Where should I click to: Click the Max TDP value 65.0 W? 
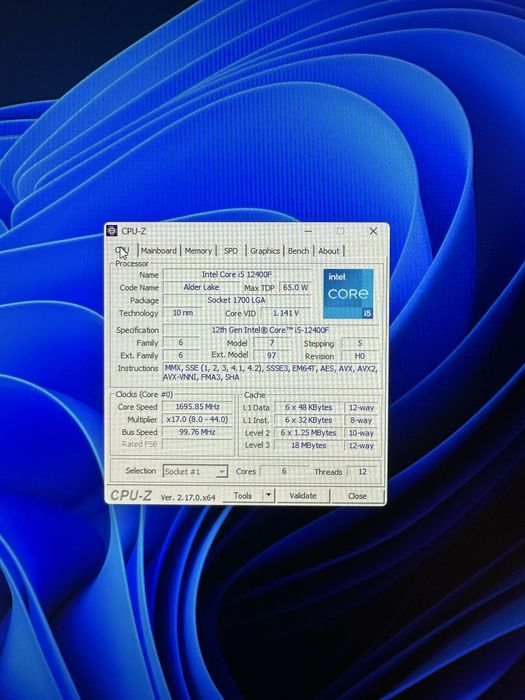(295, 288)
